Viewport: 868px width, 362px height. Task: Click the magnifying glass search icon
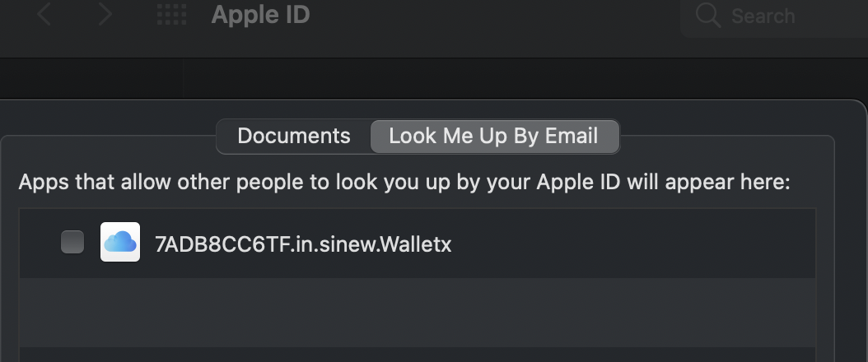(x=708, y=16)
